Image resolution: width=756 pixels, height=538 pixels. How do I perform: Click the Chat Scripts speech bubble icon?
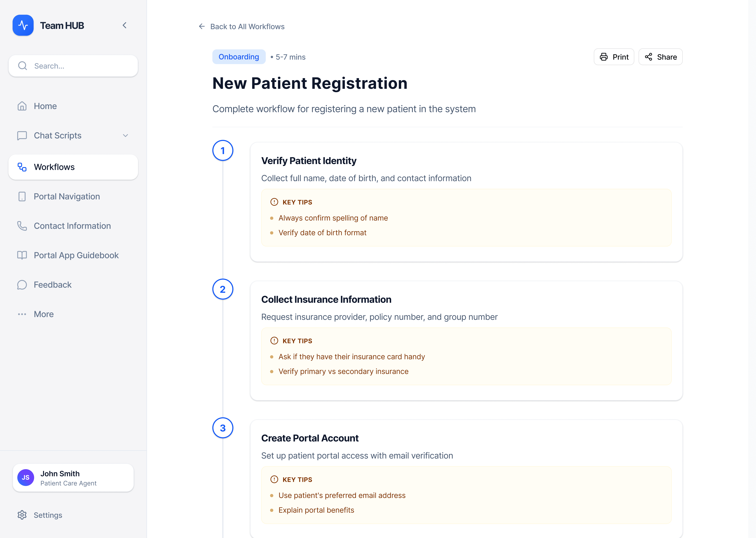coord(22,136)
